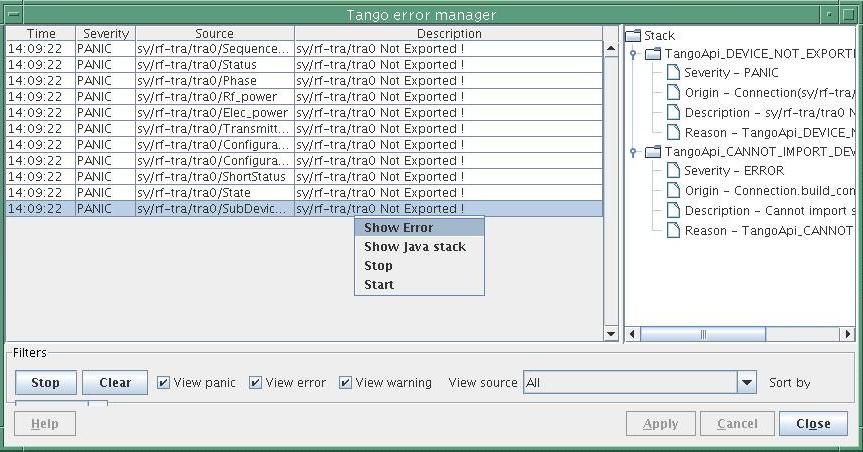Image resolution: width=863 pixels, height=452 pixels.
Task: Select 'Stack' root tree label
Action: [x=659, y=36]
